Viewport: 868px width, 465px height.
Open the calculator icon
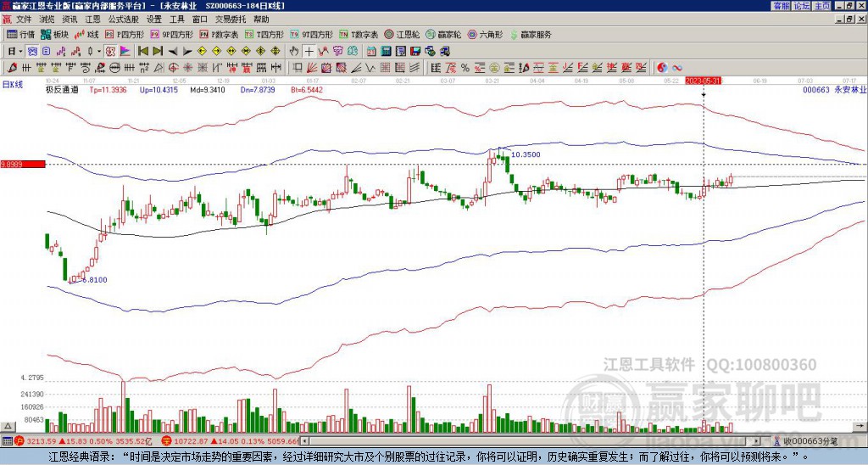[x=386, y=52]
